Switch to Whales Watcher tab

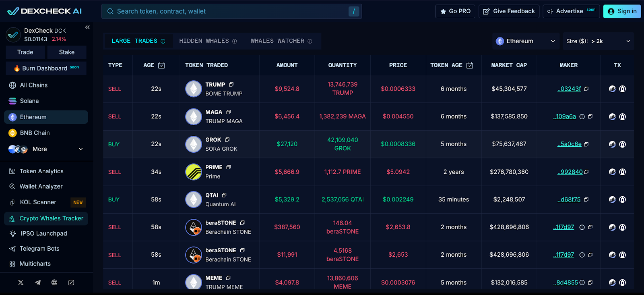281,41
